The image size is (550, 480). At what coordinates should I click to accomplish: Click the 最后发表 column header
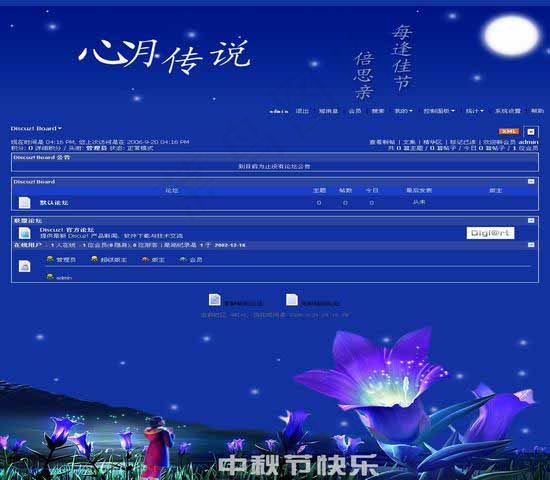click(419, 191)
